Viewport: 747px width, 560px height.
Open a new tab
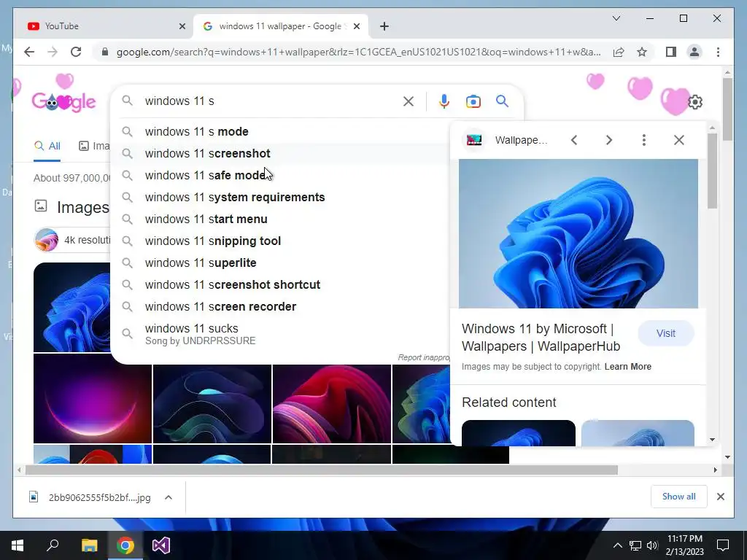pos(384,26)
